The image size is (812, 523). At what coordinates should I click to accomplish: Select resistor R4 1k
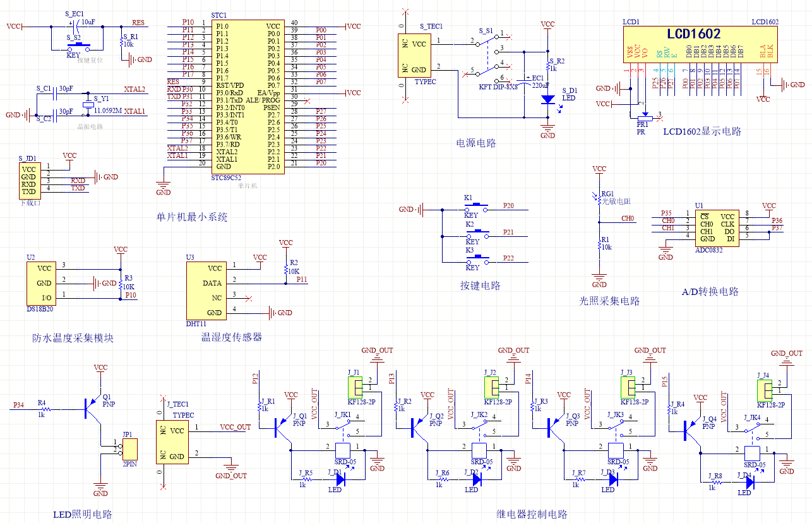tap(47, 409)
